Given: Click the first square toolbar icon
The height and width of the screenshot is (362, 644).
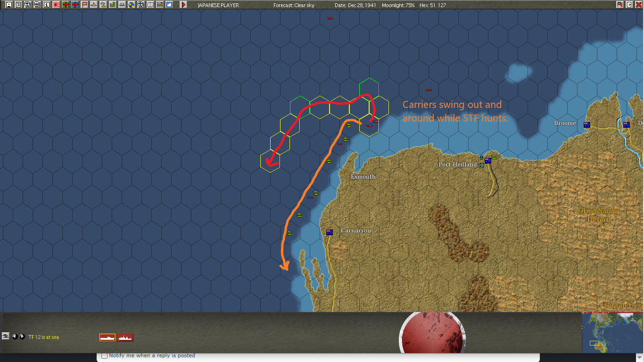Looking at the screenshot, I should (x=8, y=5).
